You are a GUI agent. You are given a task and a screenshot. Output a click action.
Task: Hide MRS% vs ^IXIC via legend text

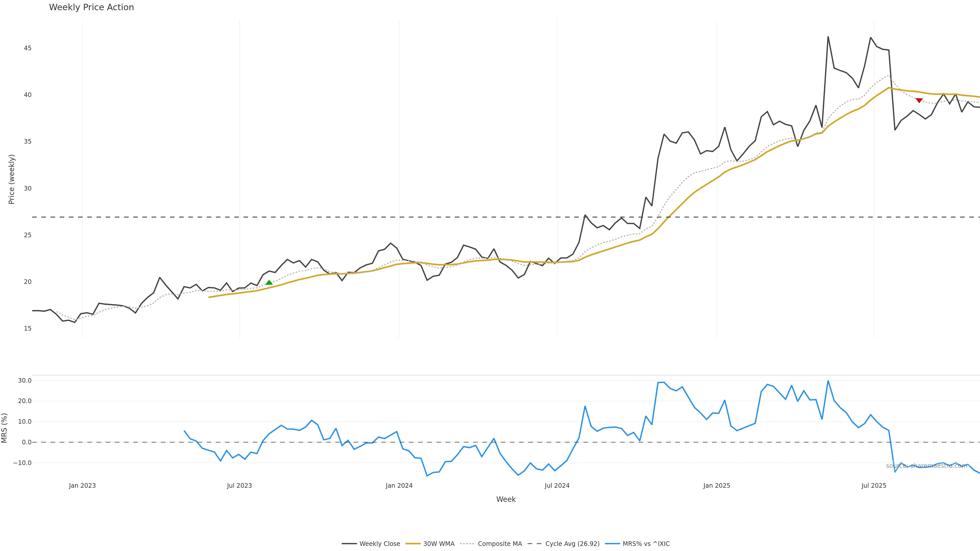tap(646, 544)
